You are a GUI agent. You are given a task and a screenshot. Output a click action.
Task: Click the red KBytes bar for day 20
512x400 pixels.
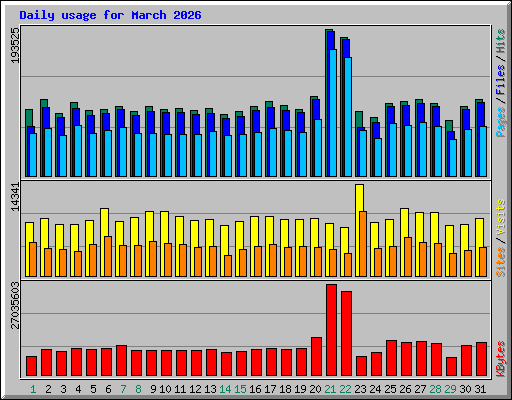(316, 357)
